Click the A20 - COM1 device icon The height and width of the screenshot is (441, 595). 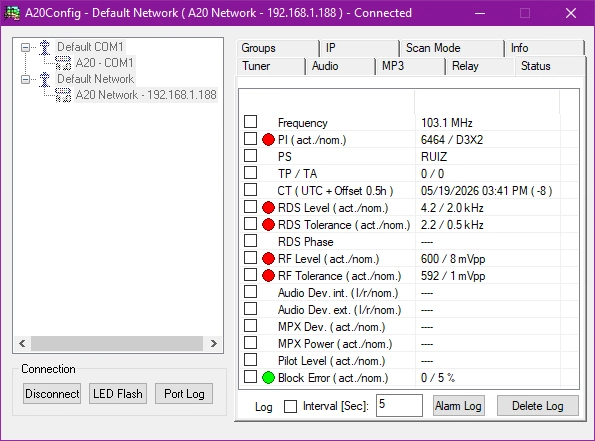click(63, 63)
